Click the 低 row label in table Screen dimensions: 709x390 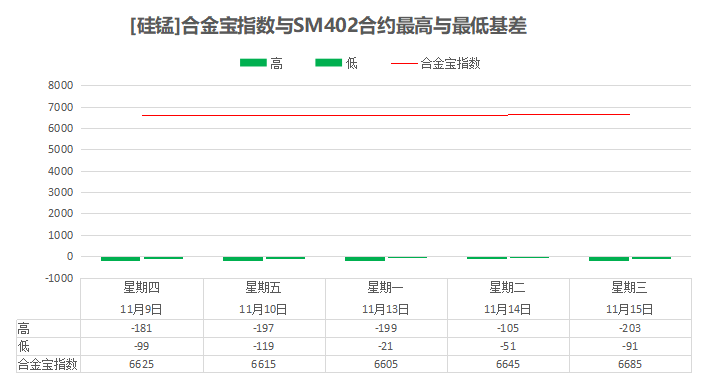pos(24,346)
